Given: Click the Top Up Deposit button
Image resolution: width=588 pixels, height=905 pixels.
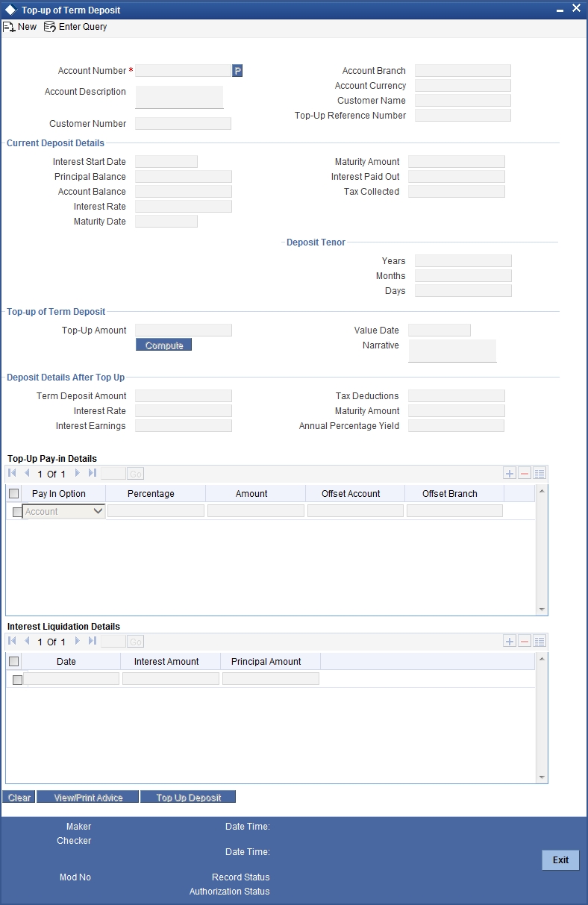Looking at the screenshot, I should (x=188, y=797).
